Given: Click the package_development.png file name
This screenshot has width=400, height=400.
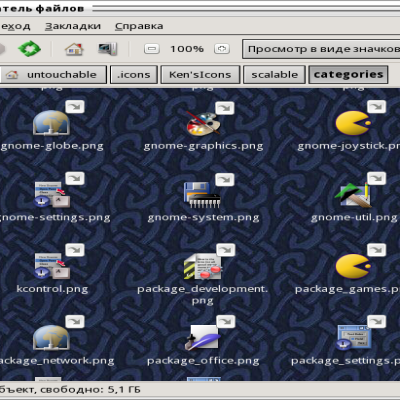Looking at the screenshot, I should [x=202, y=295].
